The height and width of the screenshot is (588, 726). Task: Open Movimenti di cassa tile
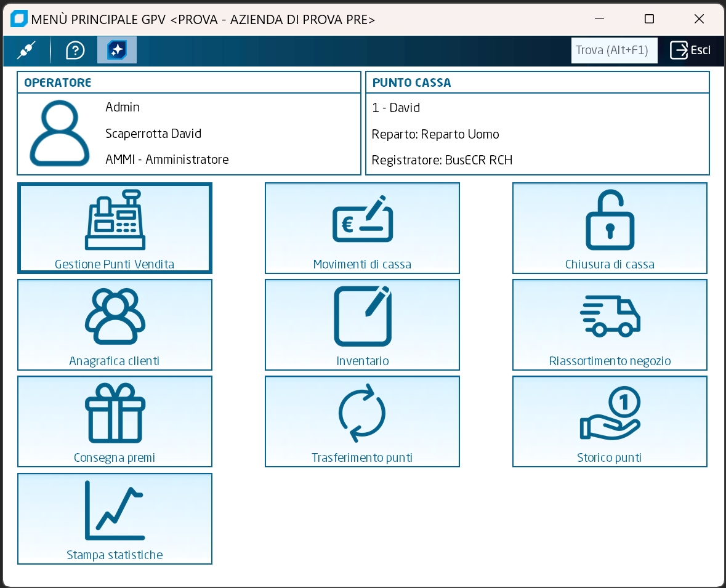(x=362, y=227)
